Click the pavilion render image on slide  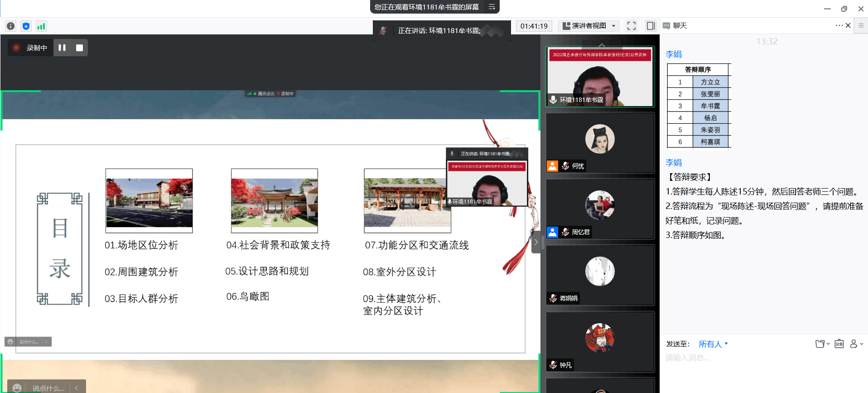point(275,201)
